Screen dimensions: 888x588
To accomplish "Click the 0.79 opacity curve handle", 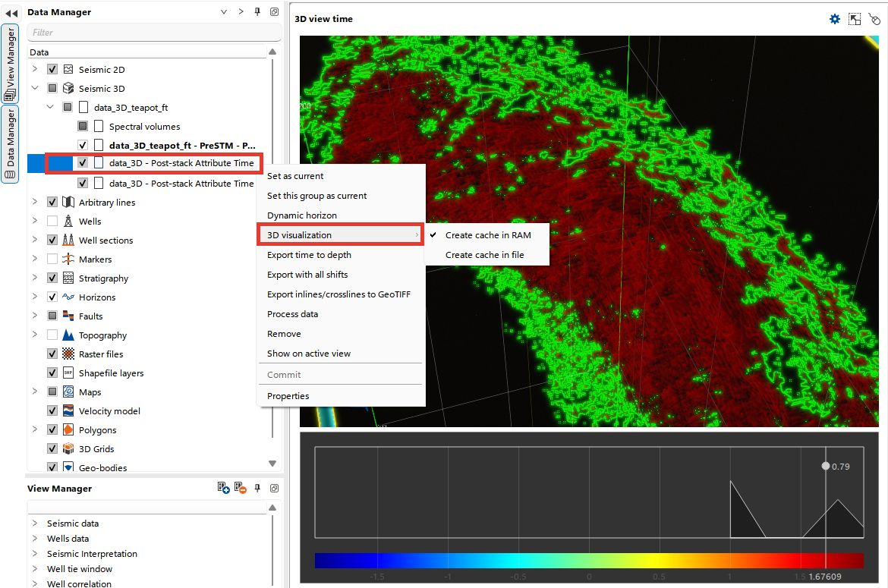I will click(x=826, y=466).
